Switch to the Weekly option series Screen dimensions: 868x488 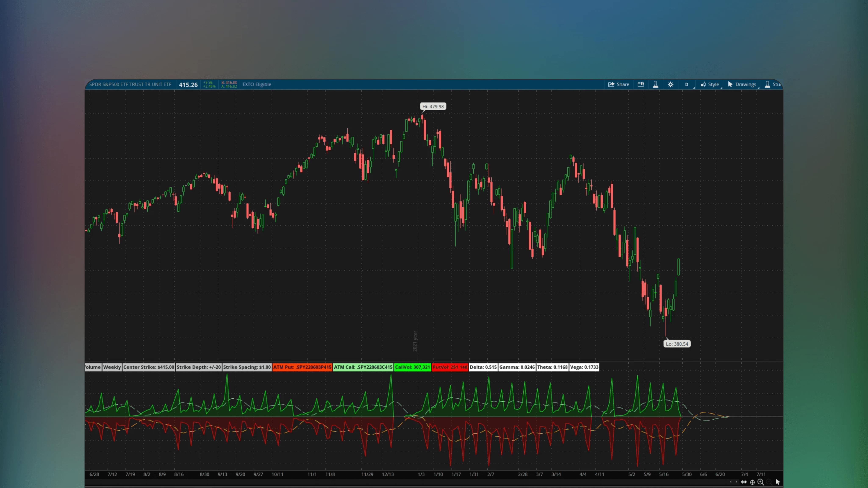[112, 367]
